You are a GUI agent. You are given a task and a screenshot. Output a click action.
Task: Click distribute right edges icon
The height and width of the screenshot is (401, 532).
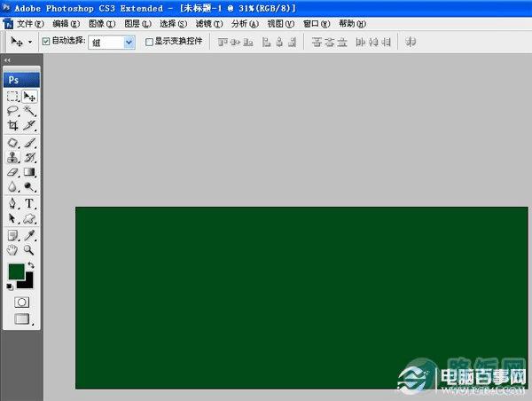tap(386, 42)
